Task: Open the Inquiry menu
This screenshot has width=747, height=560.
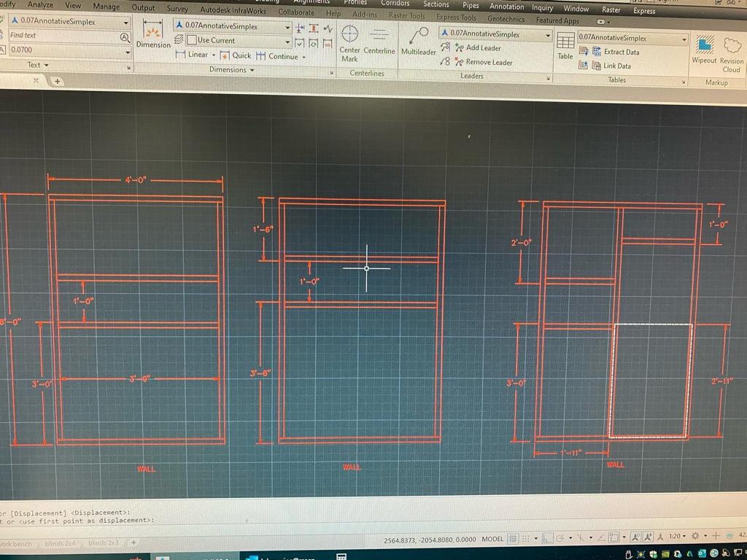Action: [x=542, y=7]
